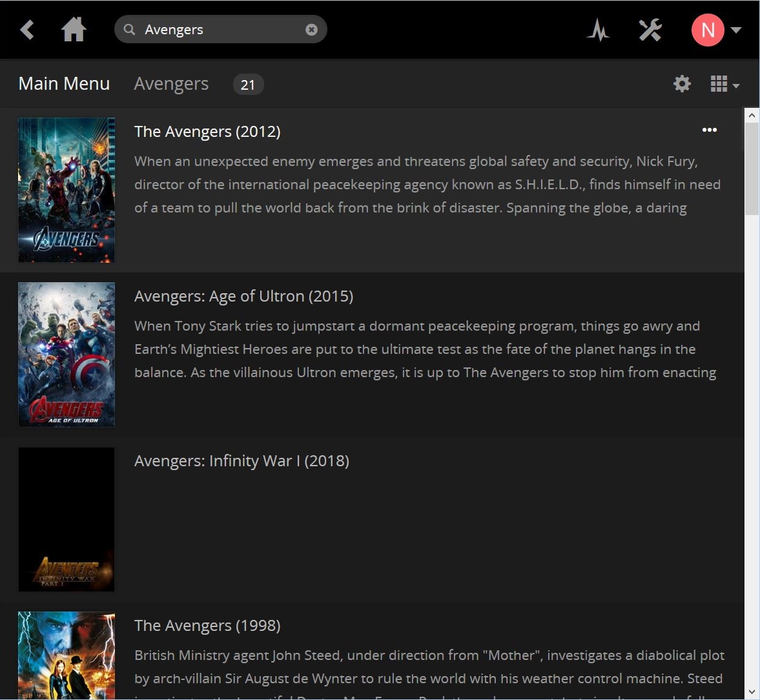Screen dimensions: 760x700
Task: Open the tools settings wrench icon
Action: pos(650,30)
